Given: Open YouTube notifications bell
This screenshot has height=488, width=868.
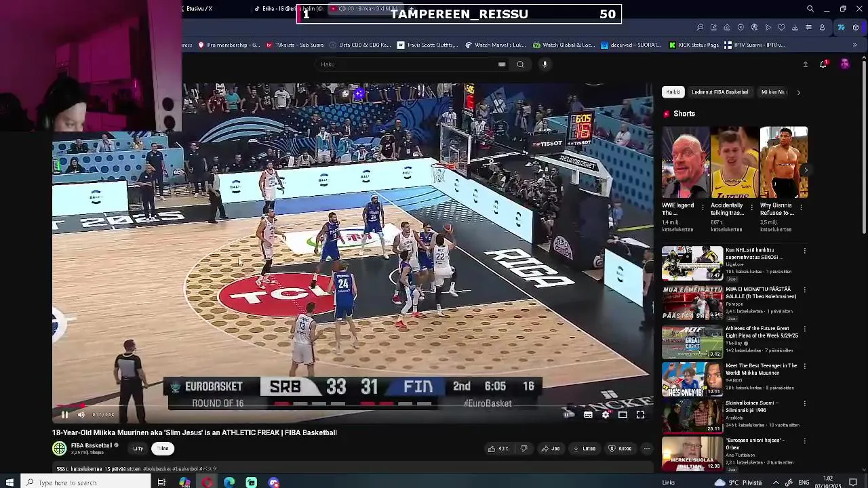Looking at the screenshot, I should [x=823, y=64].
